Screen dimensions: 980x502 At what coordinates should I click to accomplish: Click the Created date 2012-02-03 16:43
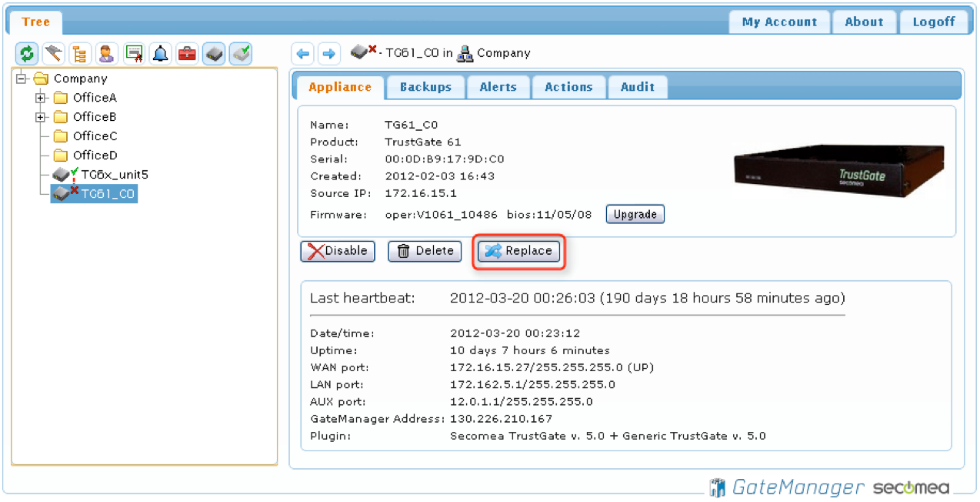(440, 176)
